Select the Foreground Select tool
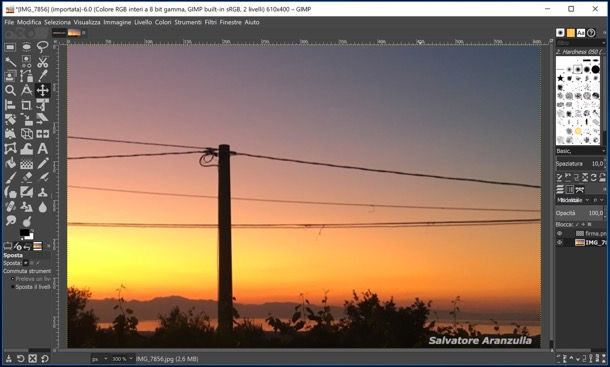Viewport: 610px width, 367px height. (x=10, y=76)
